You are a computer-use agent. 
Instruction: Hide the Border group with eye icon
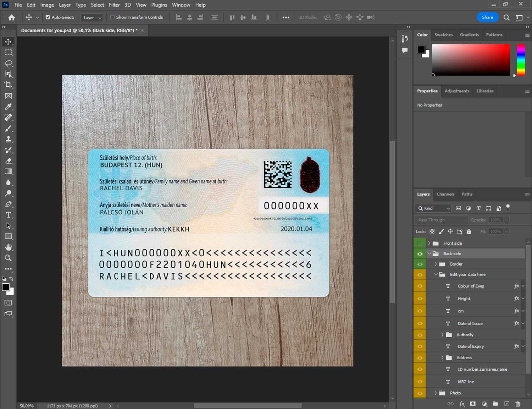click(x=420, y=264)
